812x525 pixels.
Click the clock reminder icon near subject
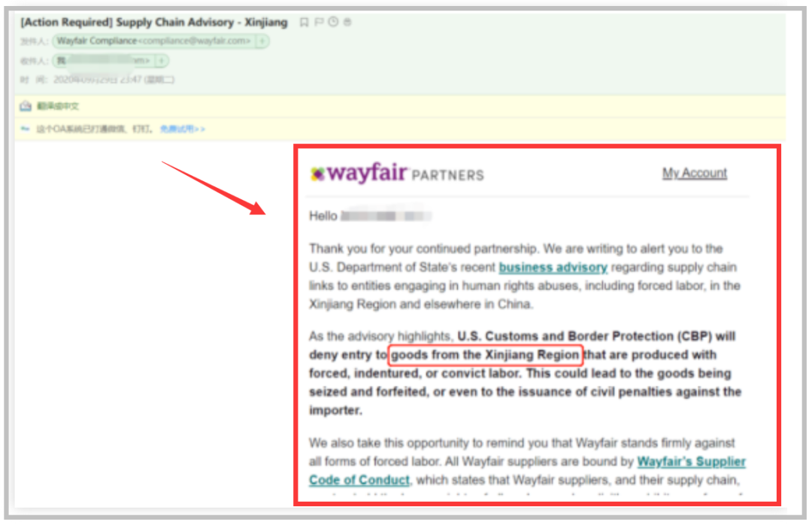334,22
